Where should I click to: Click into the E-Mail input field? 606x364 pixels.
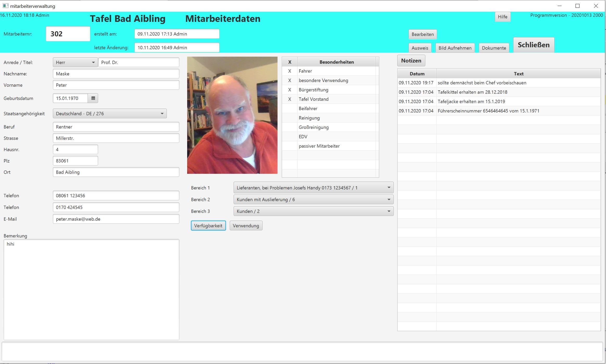pyautogui.click(x=116, y=219)
